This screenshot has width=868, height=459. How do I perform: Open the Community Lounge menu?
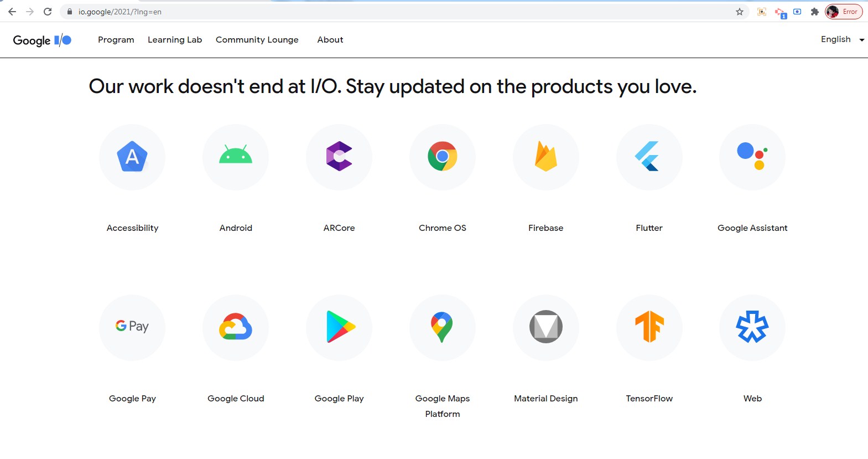[x=257, y=40]
